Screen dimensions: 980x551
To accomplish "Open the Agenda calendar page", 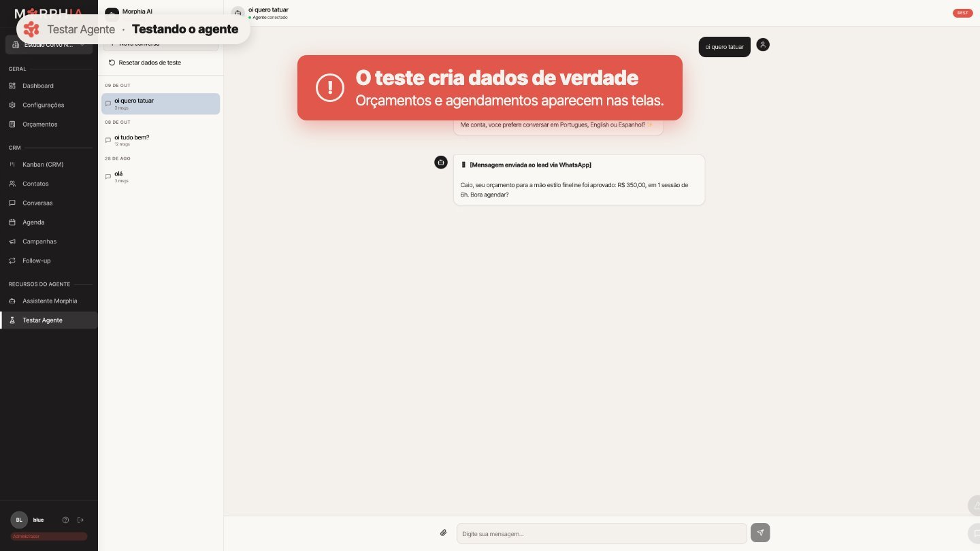I will (x=48, y=222).
